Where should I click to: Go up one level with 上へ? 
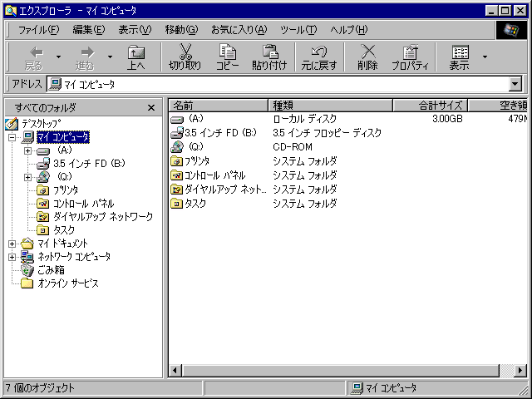pos(136,57)
